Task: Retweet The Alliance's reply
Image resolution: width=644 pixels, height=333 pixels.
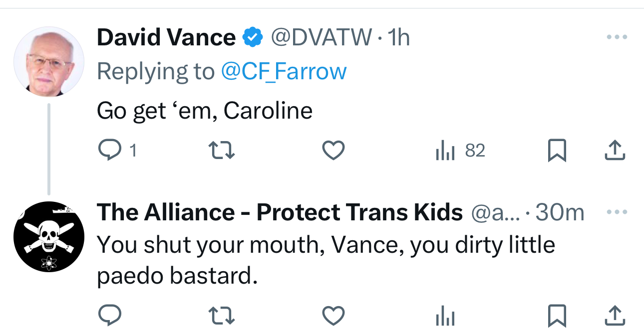Action: click(x=221, y=315)
